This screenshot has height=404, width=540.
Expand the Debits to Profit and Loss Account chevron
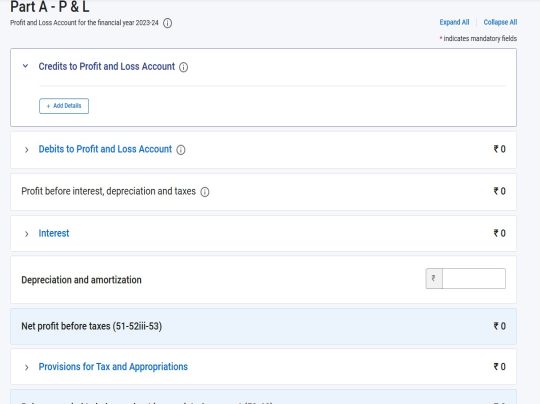coord(27,150)
